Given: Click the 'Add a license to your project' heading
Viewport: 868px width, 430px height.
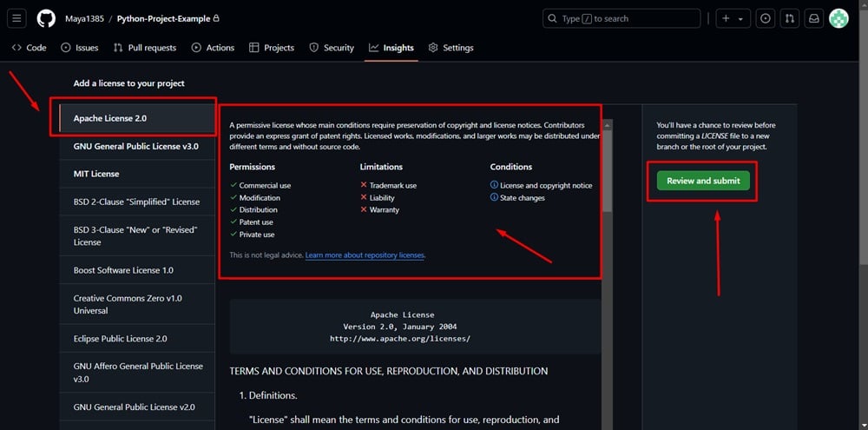Looking at the screenshot, I should 129,83.
